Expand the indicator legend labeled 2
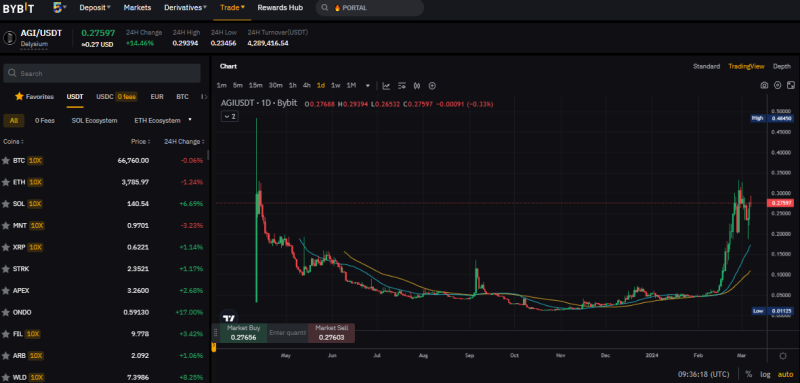 [230, 117]
